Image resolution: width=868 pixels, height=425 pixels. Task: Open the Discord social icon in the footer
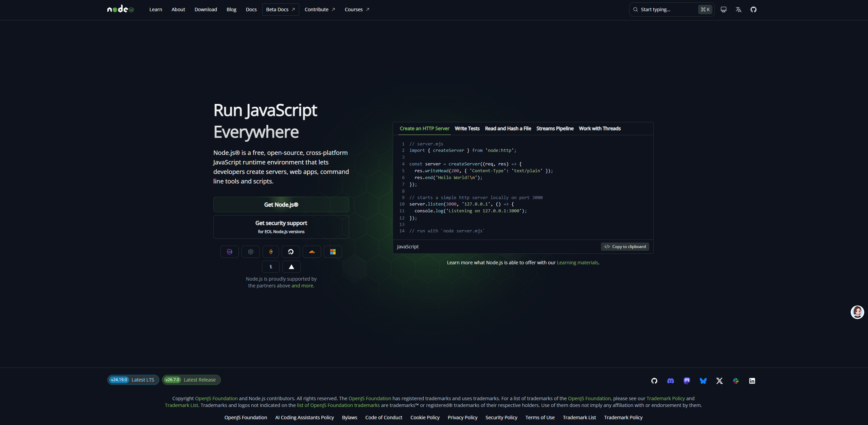click(x=671, y=381)
